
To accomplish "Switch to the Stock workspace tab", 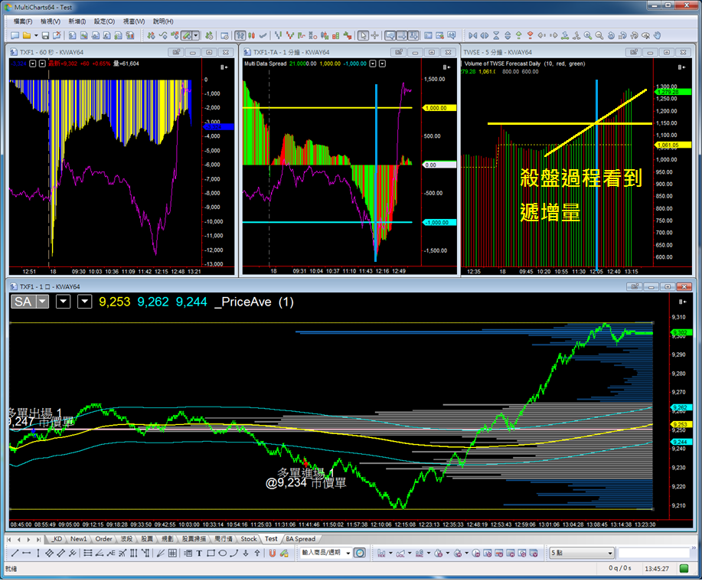I will coord(249,539).
